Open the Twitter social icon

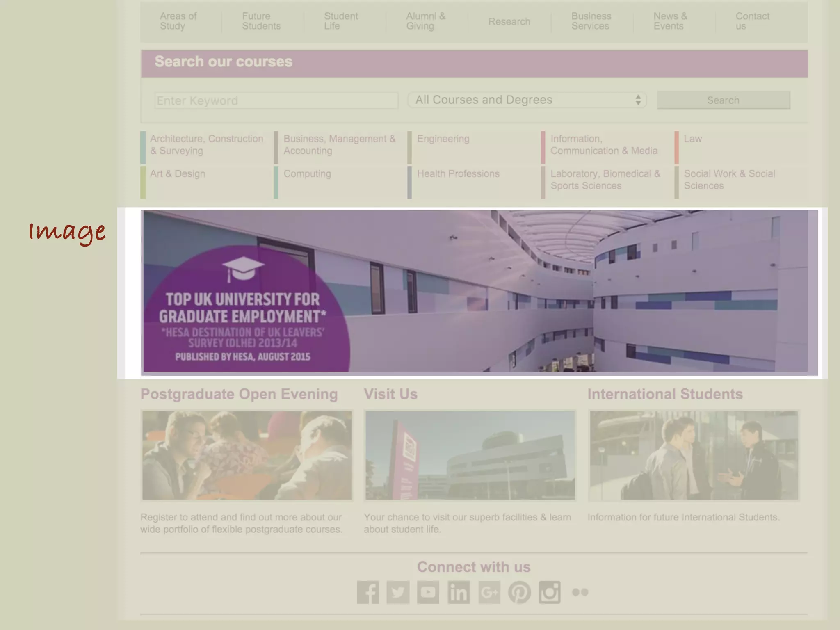[398, 592]
